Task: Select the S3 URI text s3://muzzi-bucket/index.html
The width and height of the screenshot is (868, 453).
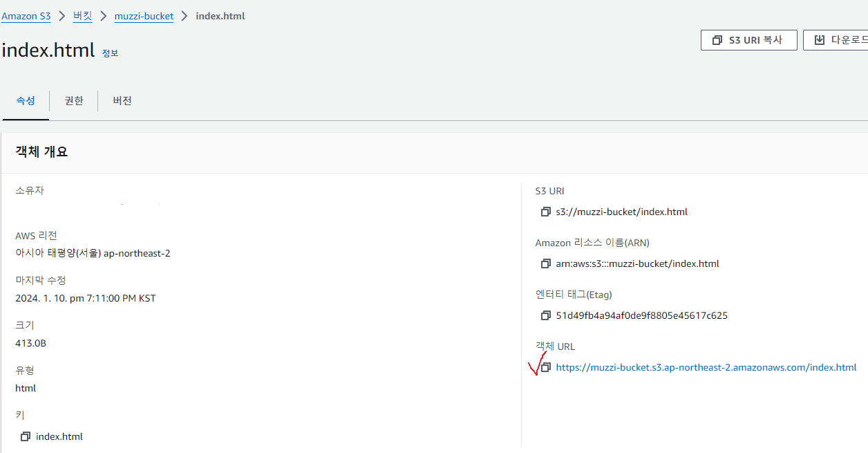Action: pyautogui.click(x=621, y=212)
